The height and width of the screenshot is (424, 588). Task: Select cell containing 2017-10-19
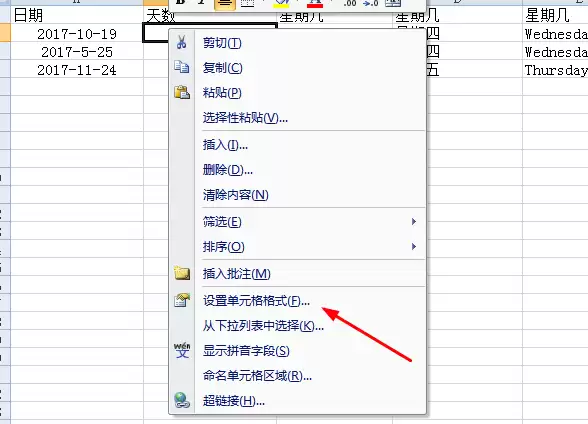click(77, 34)
